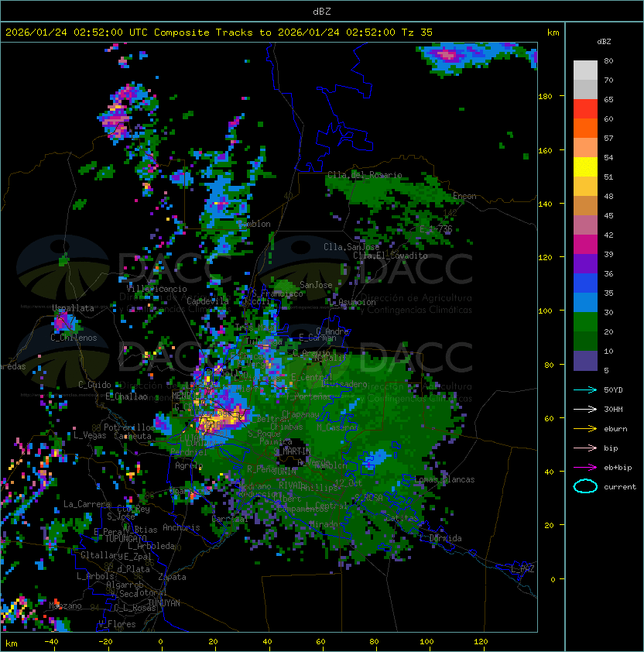Click the '65' value on color scale
Viewport: 644px width, 652px height.
608,99
